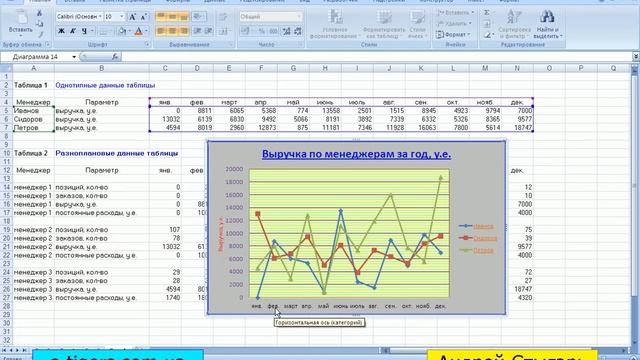This screenshot has width=640, height=360.
Task: Select Иванов legend entry in chart
Action: coord(476,226)
